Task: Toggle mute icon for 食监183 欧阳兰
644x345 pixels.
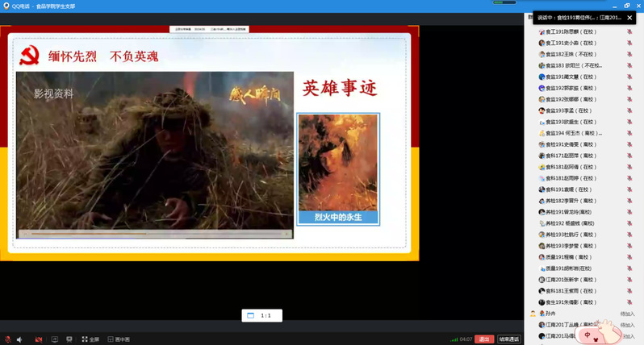Action: pyautogui.click(x=629, y=65)
